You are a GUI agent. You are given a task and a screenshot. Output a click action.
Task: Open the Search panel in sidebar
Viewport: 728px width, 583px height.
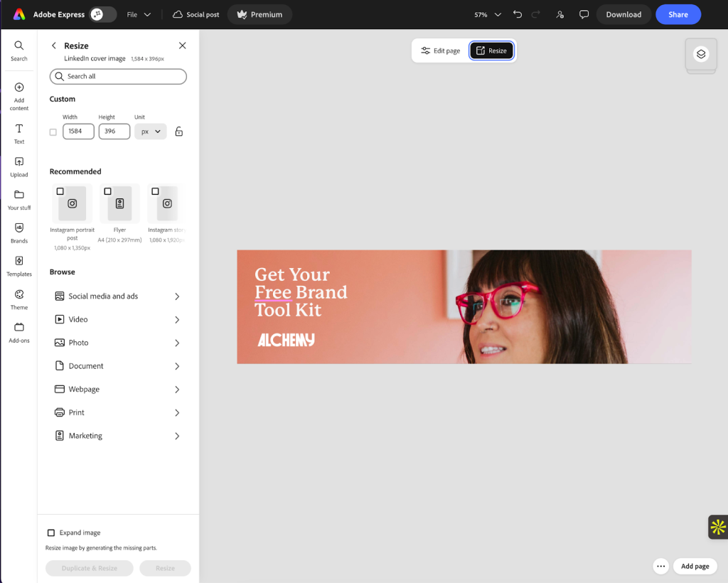point(19,51)
